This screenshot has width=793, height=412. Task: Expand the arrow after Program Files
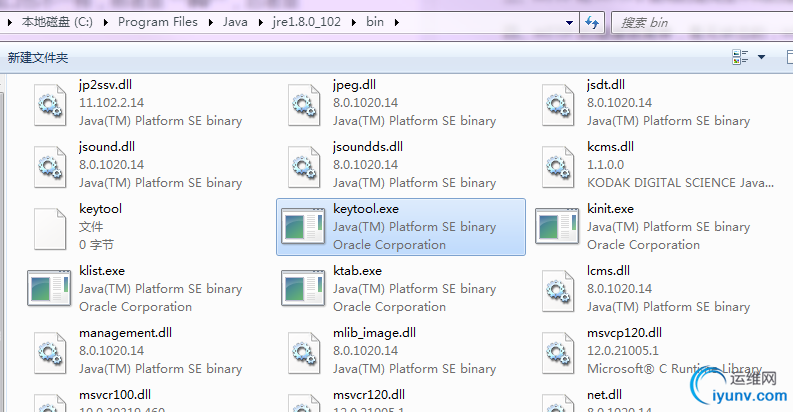pos(210,22)
